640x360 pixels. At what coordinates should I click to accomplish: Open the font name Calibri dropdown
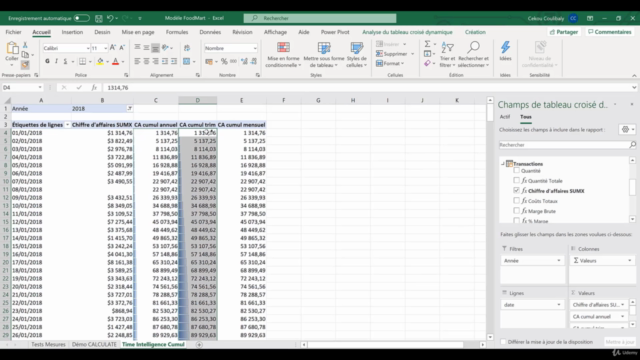[88, 48]
